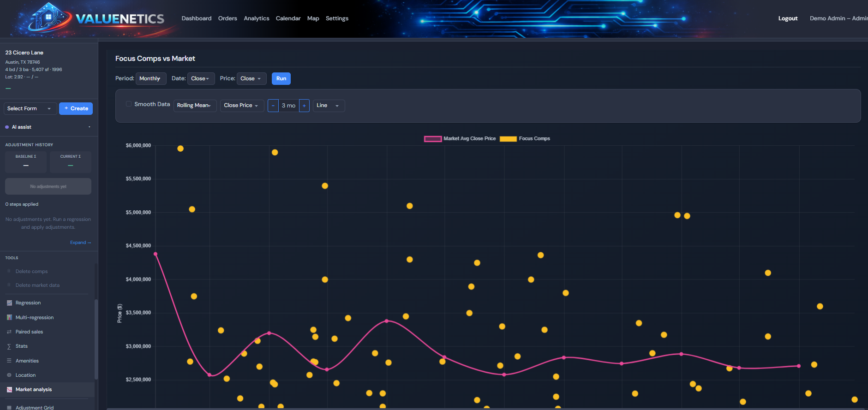Open the Rolling Mean dropdown
868x410 pixels.
point(195,106)
